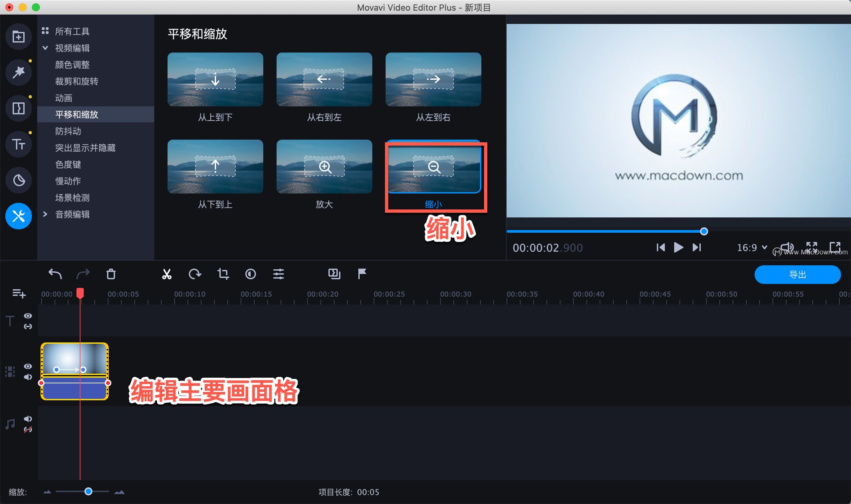This screenshot has height=504, width=851.
Task: Click the transition wizard toolbar icon
Action: point(334,274)
